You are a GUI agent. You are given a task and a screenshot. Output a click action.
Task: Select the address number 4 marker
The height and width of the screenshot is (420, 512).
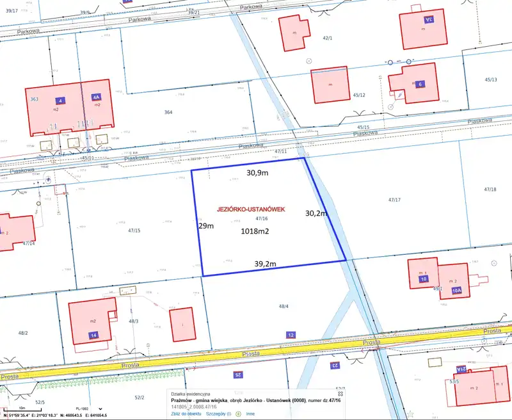(x=60, y=101)
